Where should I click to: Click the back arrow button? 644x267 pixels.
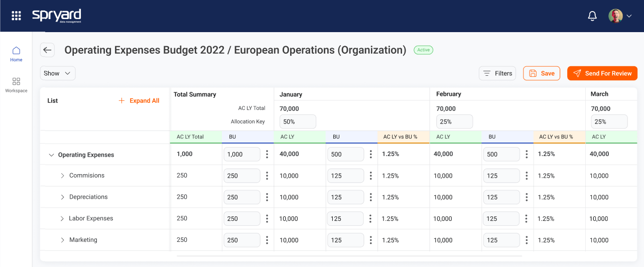48,50
